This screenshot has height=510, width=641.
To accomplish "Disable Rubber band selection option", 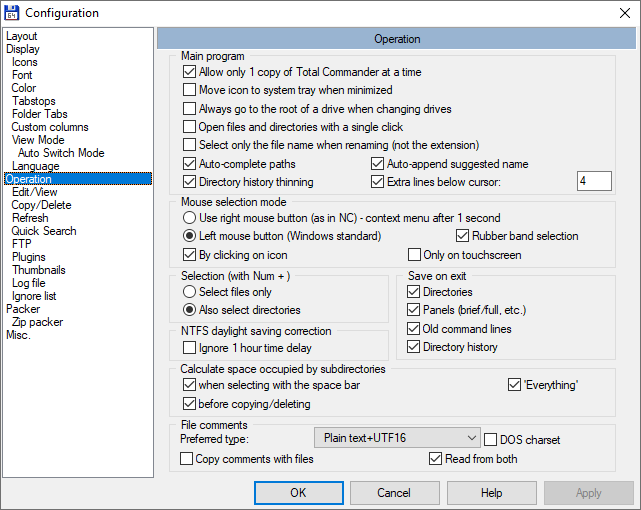I will pos(463,236).
